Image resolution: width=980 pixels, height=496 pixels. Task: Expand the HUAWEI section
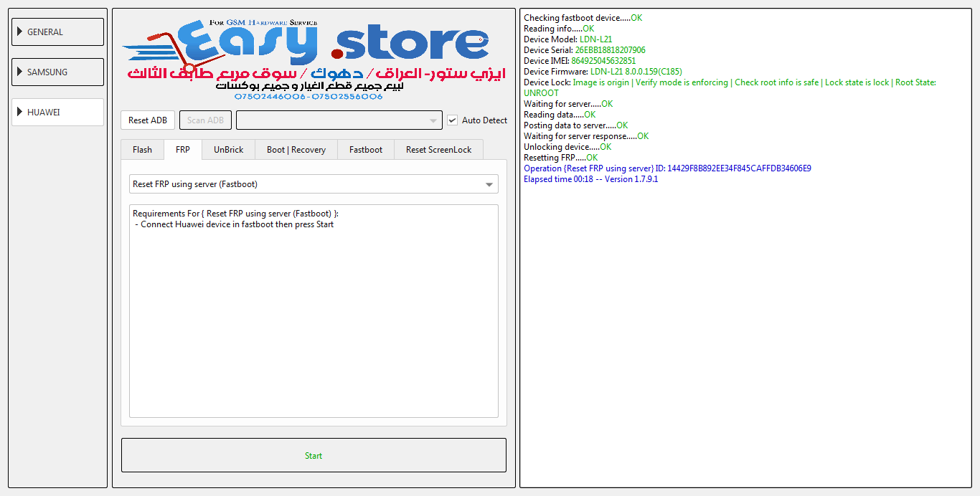point(57,113)
